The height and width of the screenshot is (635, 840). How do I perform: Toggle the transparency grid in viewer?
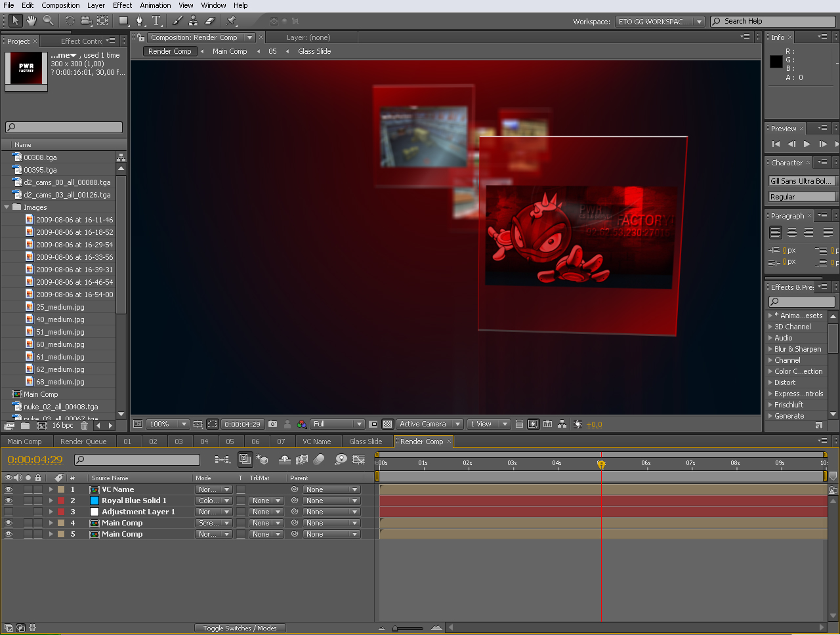point(388,424)
